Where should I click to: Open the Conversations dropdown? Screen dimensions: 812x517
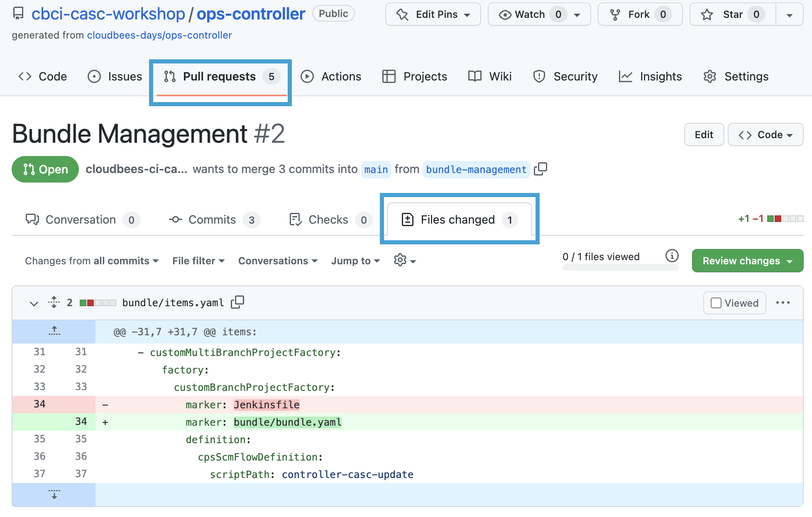(278, 261)
